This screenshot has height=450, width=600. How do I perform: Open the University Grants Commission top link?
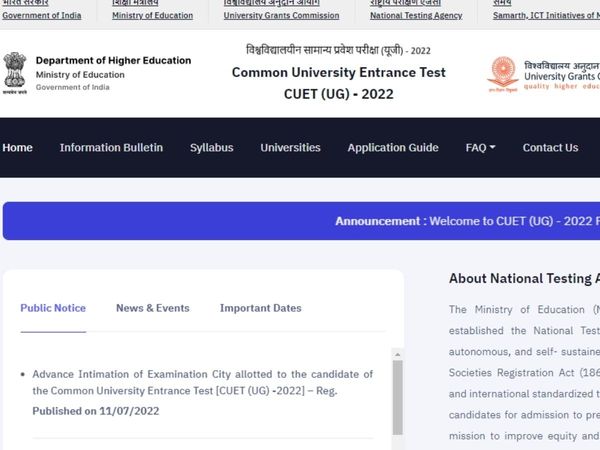(x=281, y=16)
